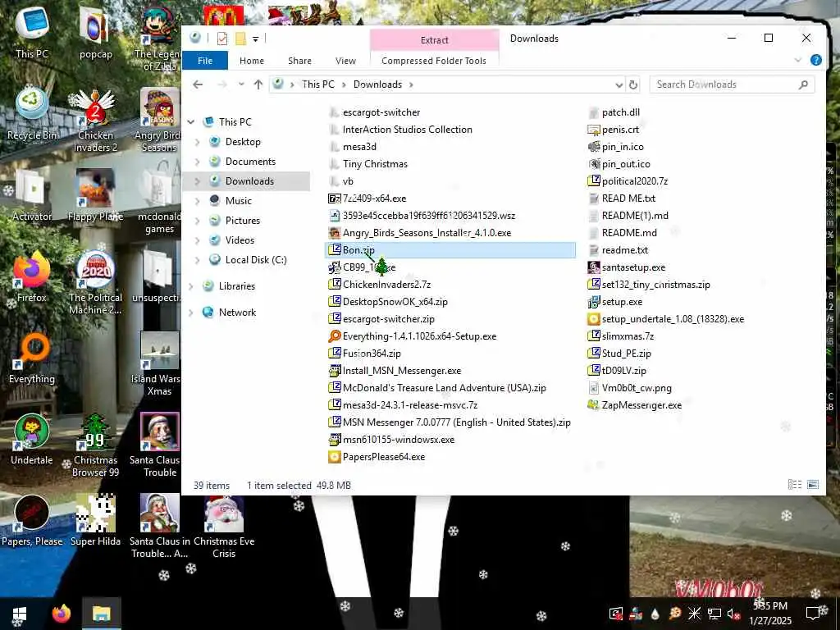Image resolution: width=840 pixels, height=630 pixels.
Task: Click the Extract contextual tab header
Action: pos(434,40)
